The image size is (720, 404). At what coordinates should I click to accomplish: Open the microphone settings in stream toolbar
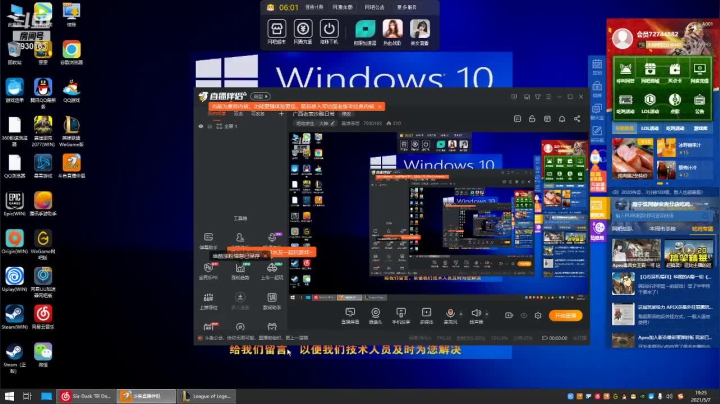click(x=450, y=313)
